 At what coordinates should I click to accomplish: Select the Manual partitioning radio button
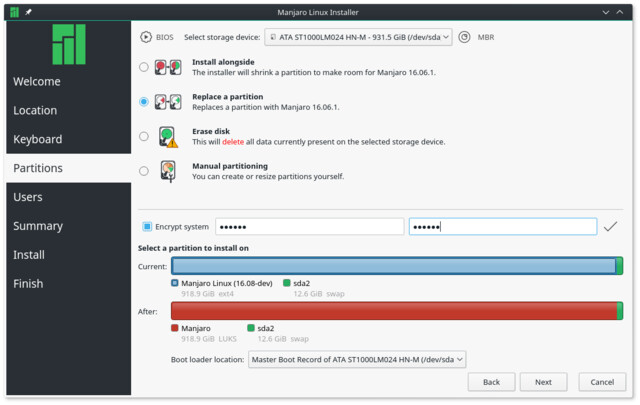point(144,171)
